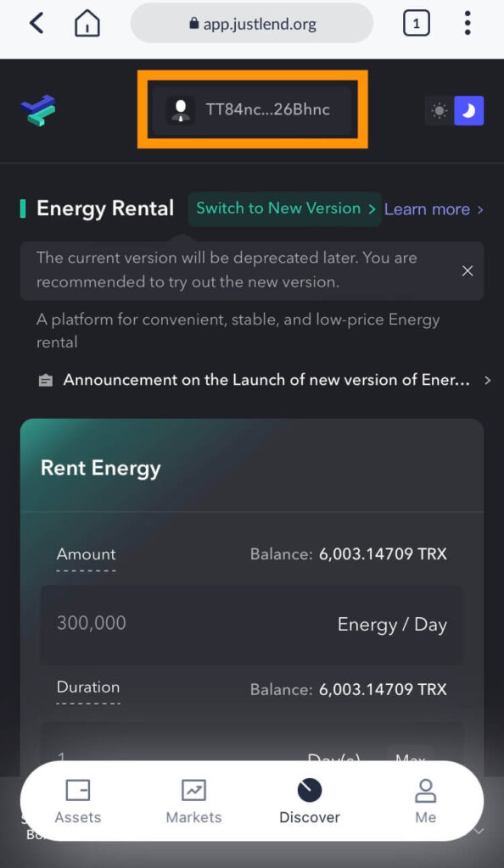Select dark mode moon toggle
504x868 pixels.
tap(469, 111)
